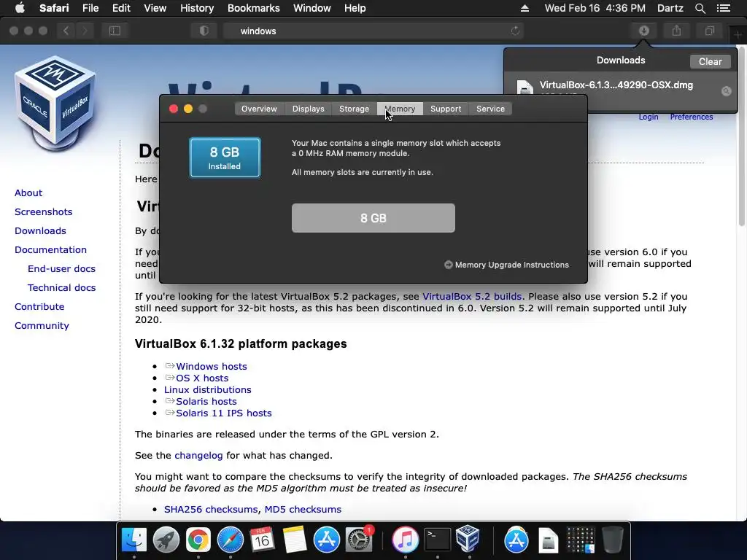The width and height of the screenshot is (747, 560).
Task: Open Solaris 11 IPS hosts link
Action: (224, 413)
